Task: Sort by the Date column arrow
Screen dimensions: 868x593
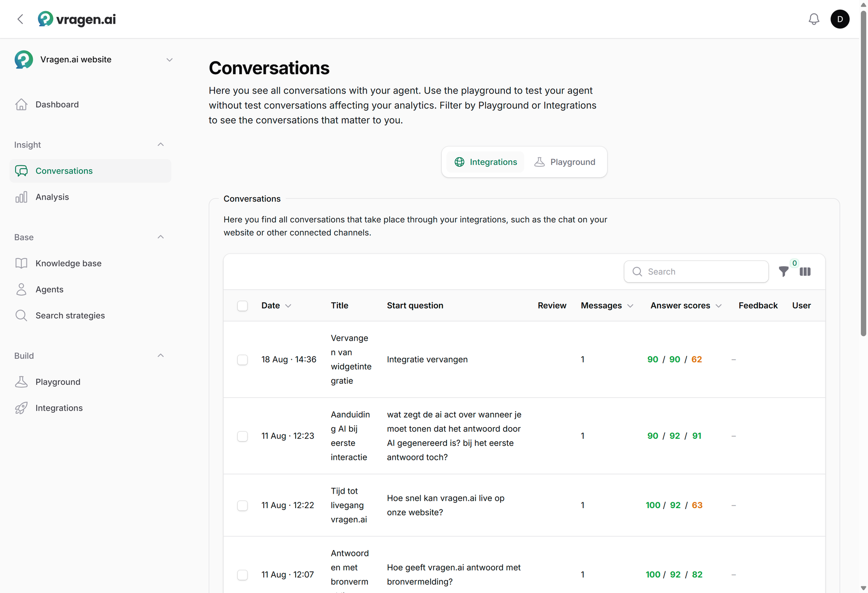Action: click(288, 306)
